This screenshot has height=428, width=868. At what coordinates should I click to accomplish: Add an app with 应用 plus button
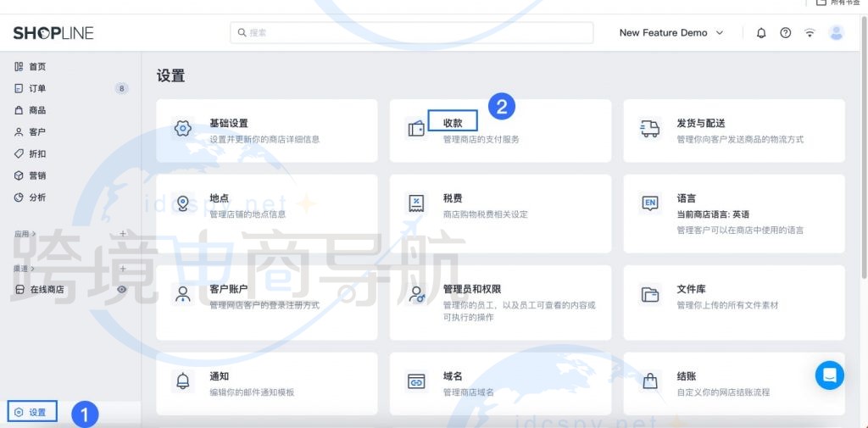(123, 234)
